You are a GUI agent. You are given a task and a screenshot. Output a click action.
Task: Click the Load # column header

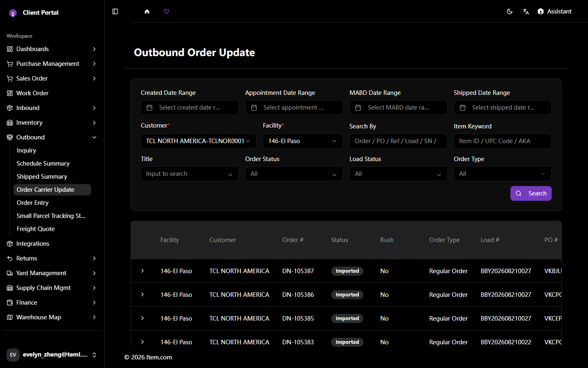(x=490, y=240)
